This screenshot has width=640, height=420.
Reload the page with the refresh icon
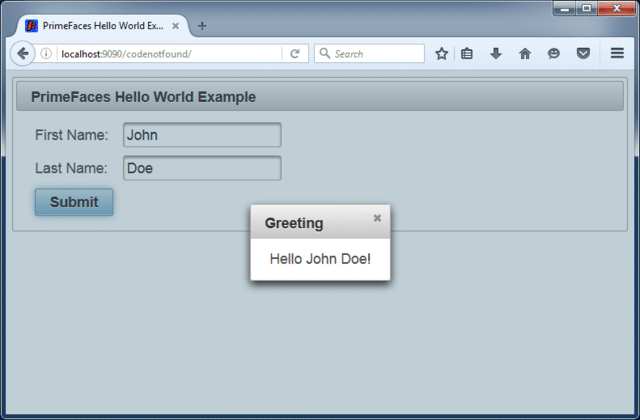(295, 53)
